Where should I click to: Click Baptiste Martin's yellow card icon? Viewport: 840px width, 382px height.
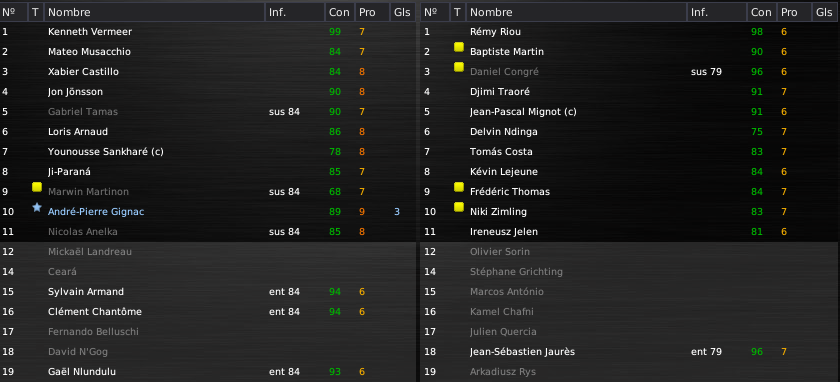click(x=459, y=47)
